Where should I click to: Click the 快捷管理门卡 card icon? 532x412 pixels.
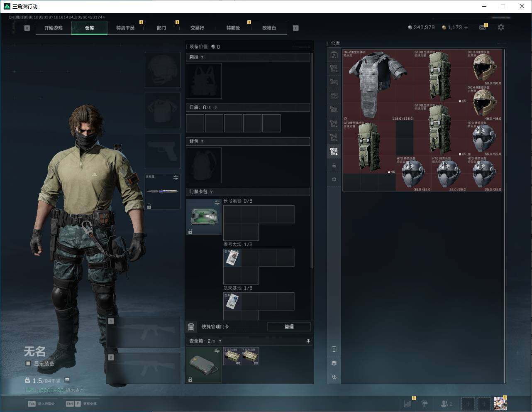pos(191,326)
